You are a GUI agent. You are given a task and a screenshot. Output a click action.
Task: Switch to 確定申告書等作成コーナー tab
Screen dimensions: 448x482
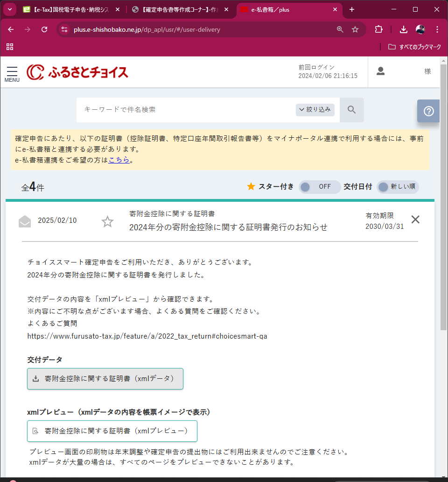[175, 9]
